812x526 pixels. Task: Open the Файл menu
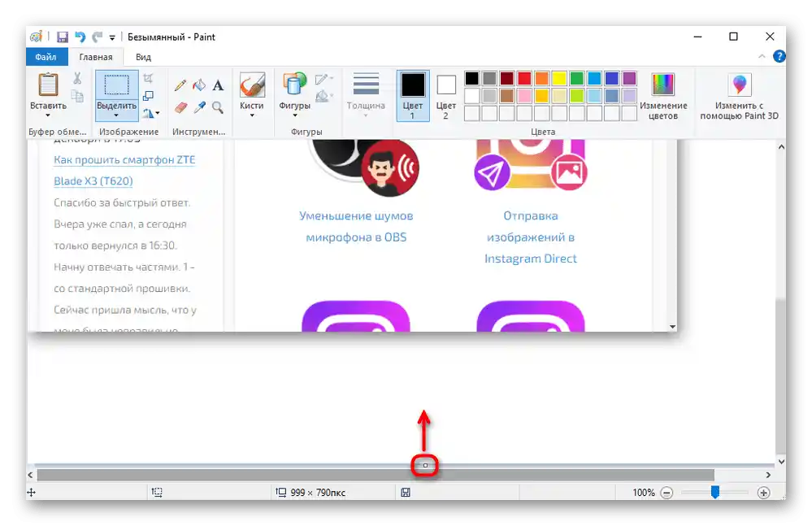[x=46, y=57]
